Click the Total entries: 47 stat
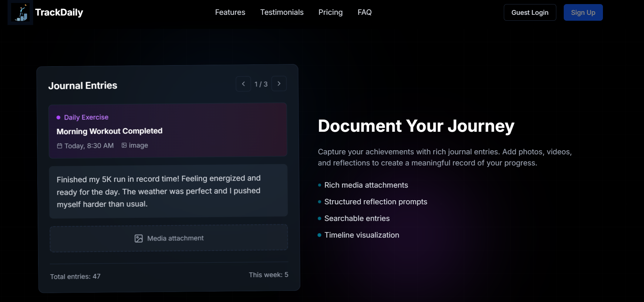Viewport: 644px width, 302px height. point(75,276)
